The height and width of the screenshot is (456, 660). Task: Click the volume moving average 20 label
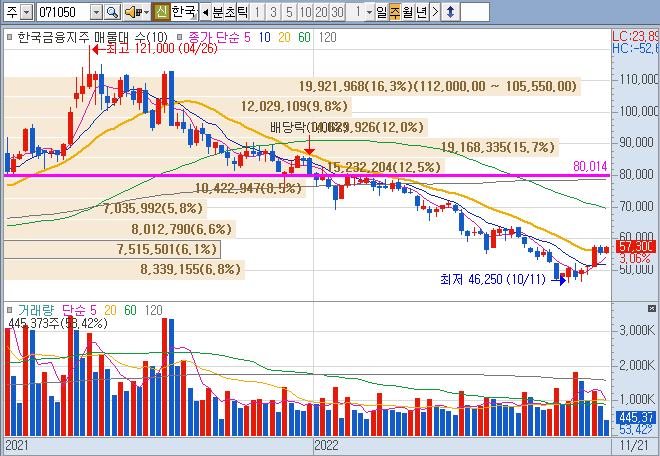coord(110,311)
